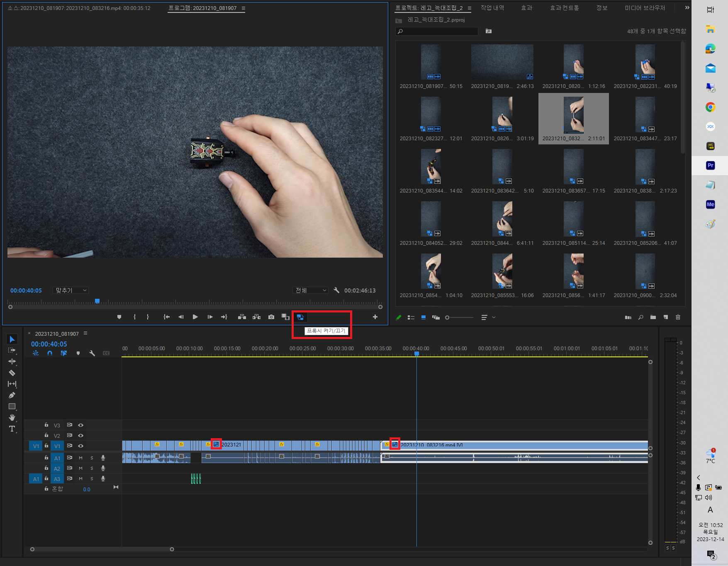Screen dimensions: 728x566
Task: Click the Comparison View button
Action: coord(285,317)
